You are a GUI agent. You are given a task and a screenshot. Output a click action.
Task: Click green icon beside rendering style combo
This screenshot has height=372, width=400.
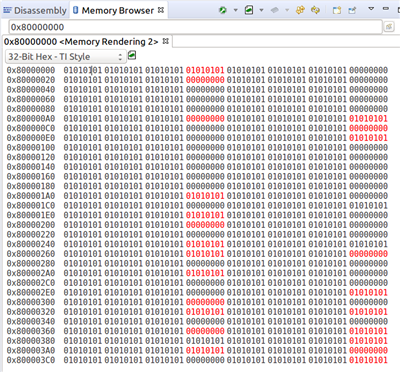(132, 55)
